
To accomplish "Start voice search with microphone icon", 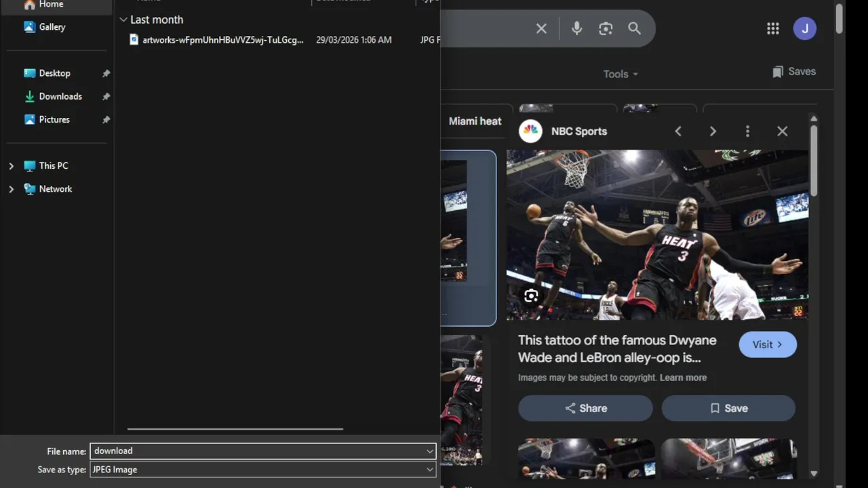I will pyautogui.click(x=576, y=28).
